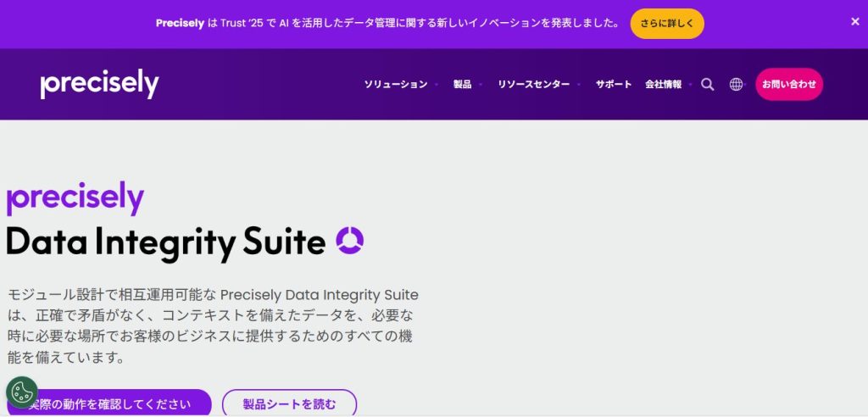
Task: Click the Data Integrity Suite heading
Action: click(x=166, y=242)
